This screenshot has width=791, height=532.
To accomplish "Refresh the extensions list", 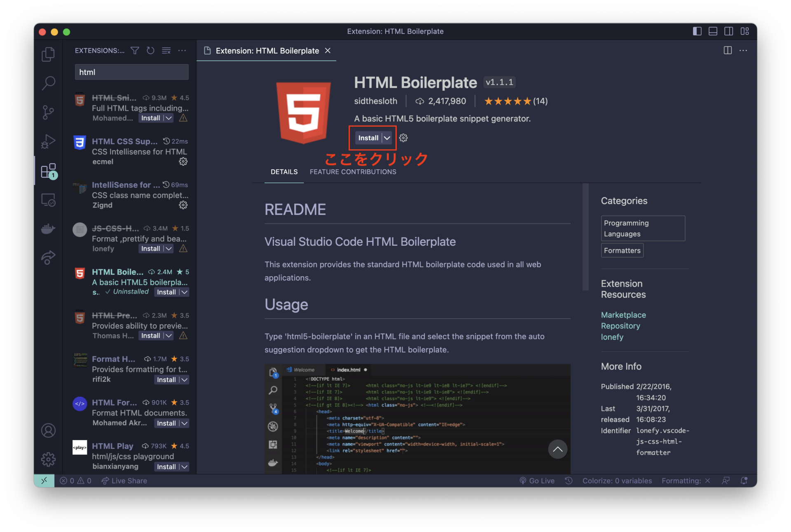I will (150, 50).
